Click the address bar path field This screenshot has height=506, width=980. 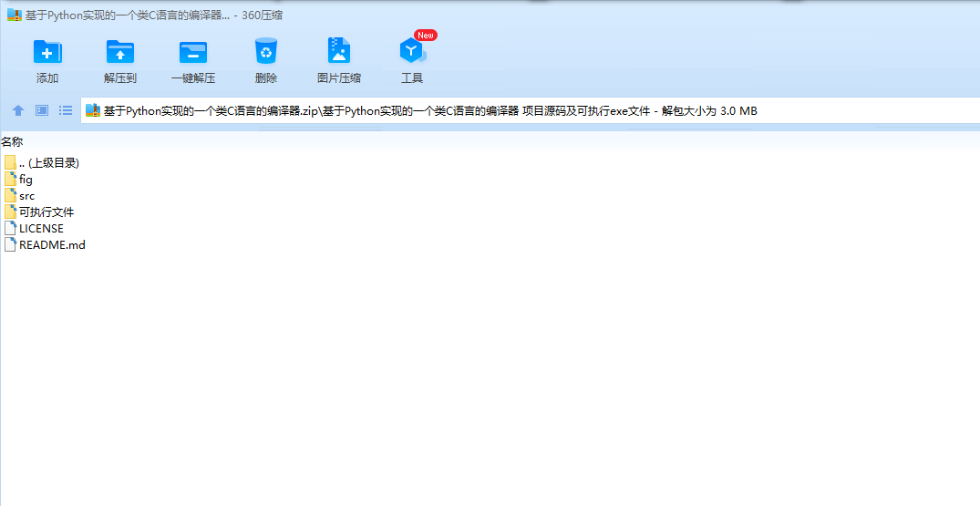pyautogui.click(x=530, y=111)
